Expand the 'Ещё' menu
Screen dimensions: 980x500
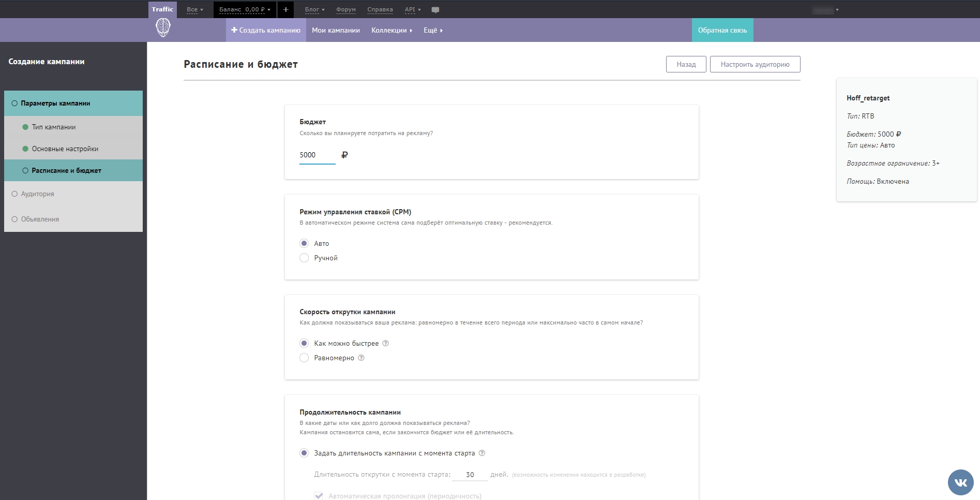click(433, 30)
